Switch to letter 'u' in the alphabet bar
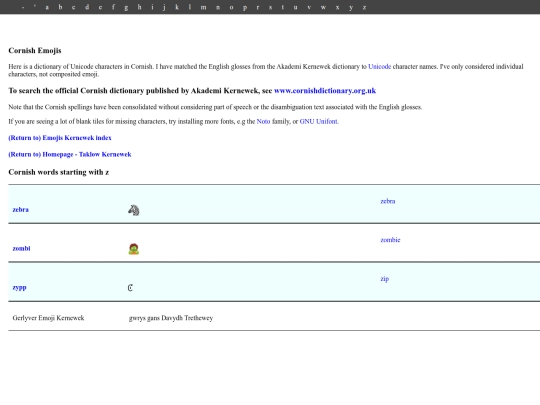 pos(295,7)
